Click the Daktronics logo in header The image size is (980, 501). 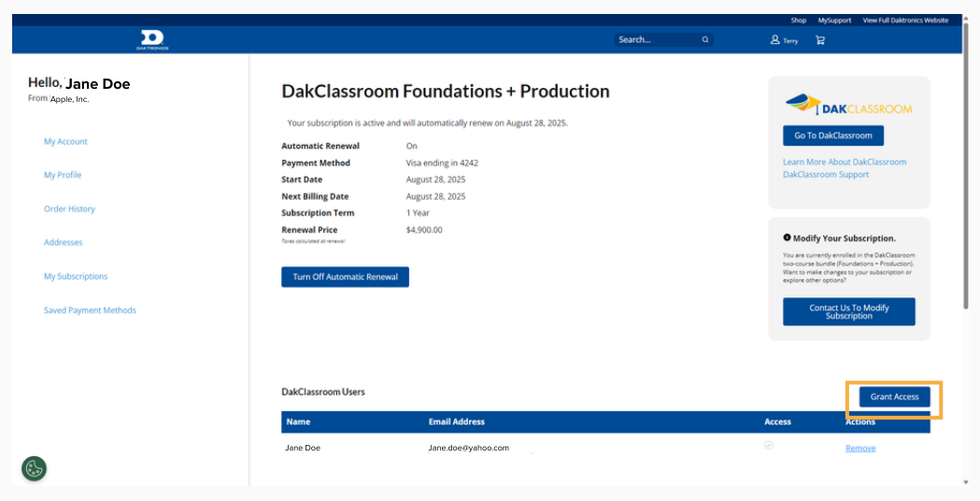153,39
